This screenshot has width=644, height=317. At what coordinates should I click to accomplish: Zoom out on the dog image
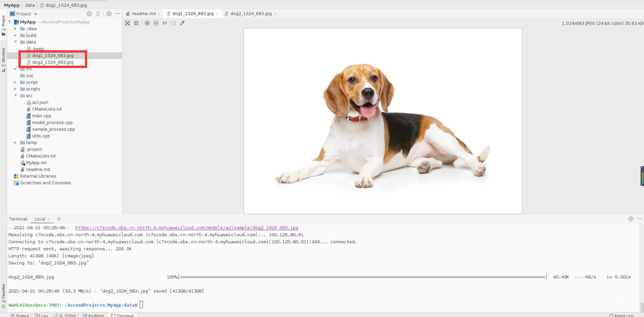pos(156,23)
